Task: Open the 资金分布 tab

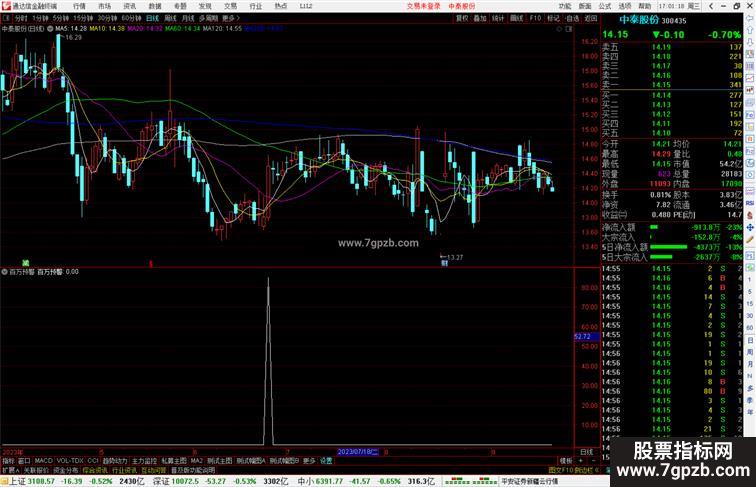Action: click(66, 470)
